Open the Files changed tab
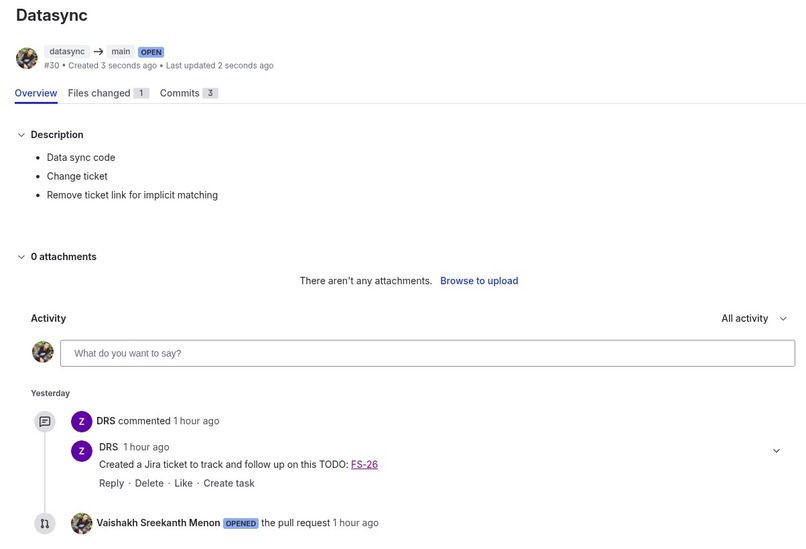The height and width of the screenshot is (549, 806). (108, 93)
